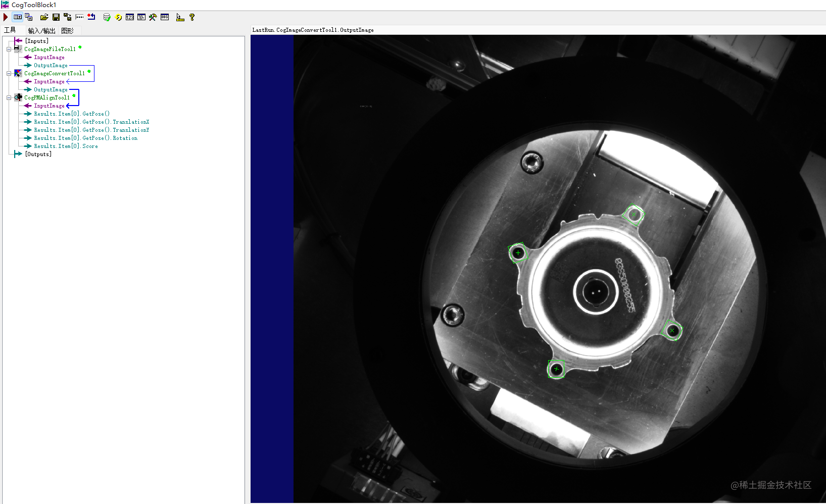Click the yellow reset arrow icon
This screenshot has height=504, width=826.
[119, 17]
